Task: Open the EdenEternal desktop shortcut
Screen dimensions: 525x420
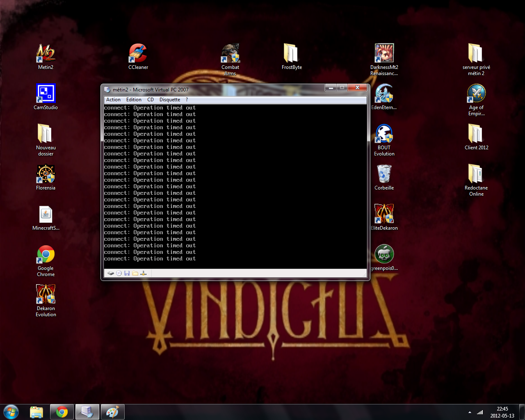Action: click(x=384, y=97)
